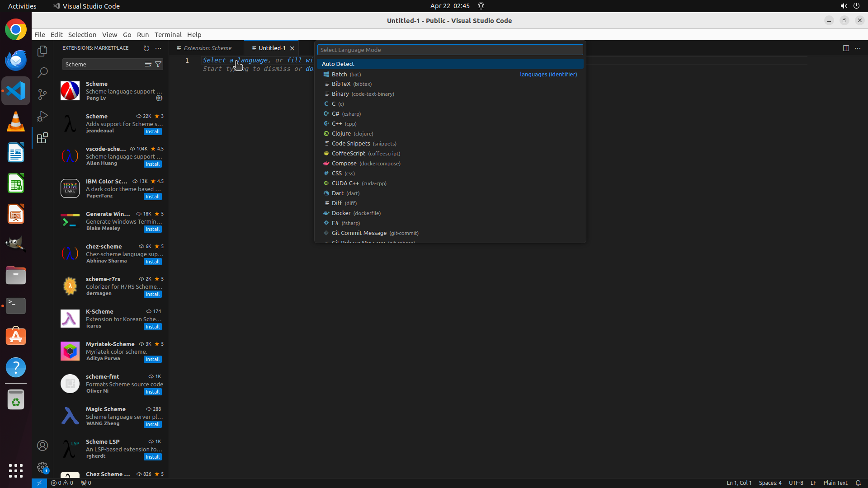Change indentation via Spaces: 4 indicator
The width and height of the screenshot is (868, 488).
pos(770,483)
